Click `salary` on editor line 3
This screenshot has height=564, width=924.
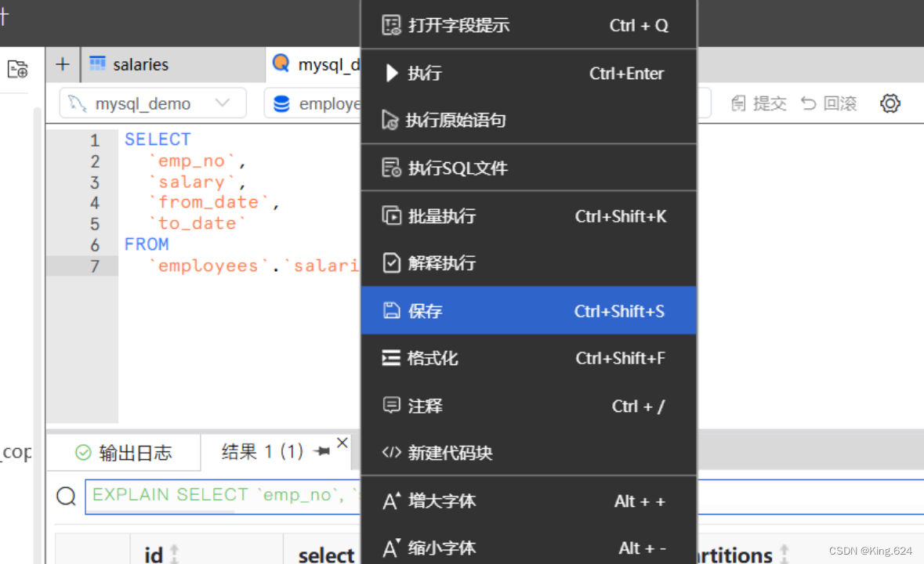tap(191, 182)
